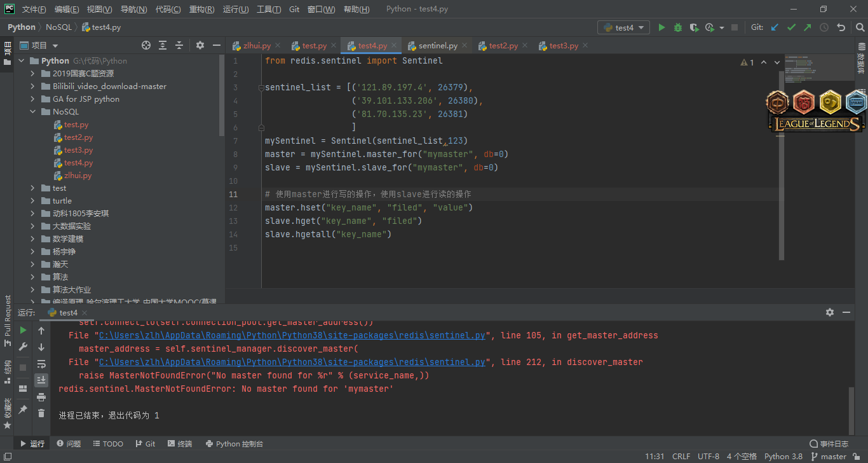Print the console output
868x463 pixels.
coord(41,397)
